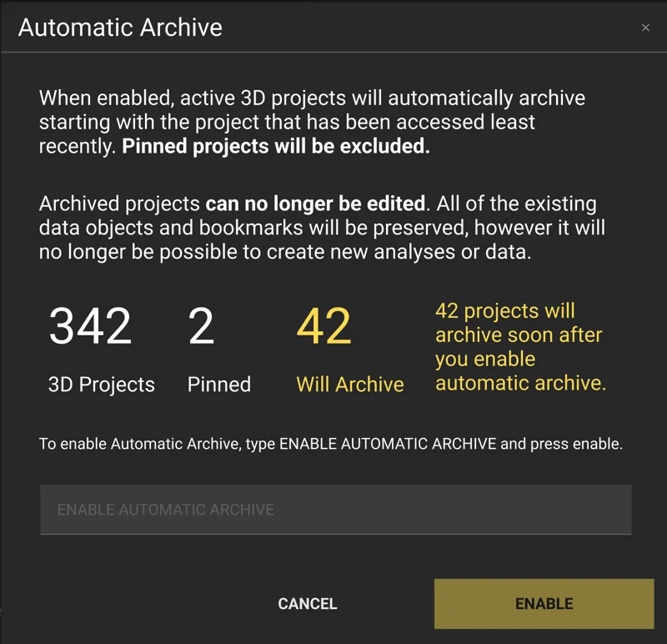The height and width of the screenshot is (644, 667).
Task: Click the words Archived projects starting second paragraph
Action: 119,204
